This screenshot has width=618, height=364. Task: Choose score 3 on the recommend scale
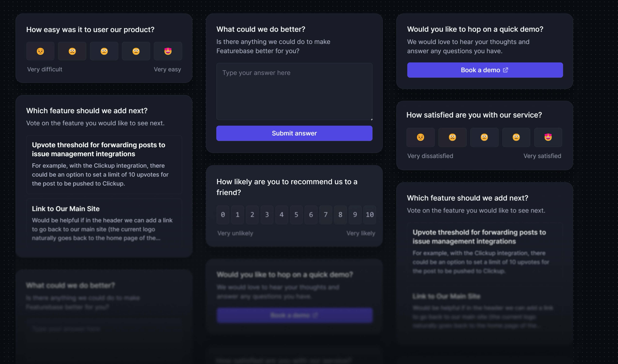tap(267, 215)
